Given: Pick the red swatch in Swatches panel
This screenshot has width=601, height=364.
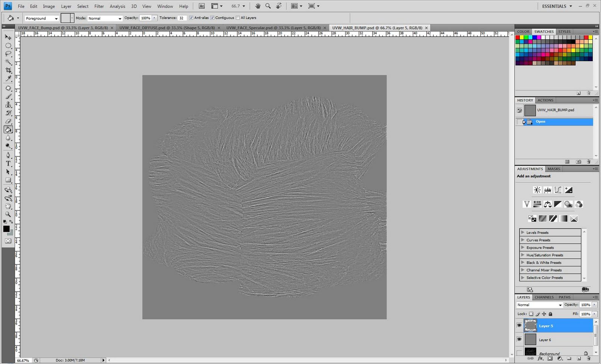Looking at the screenshot, I should pos(518,38).
